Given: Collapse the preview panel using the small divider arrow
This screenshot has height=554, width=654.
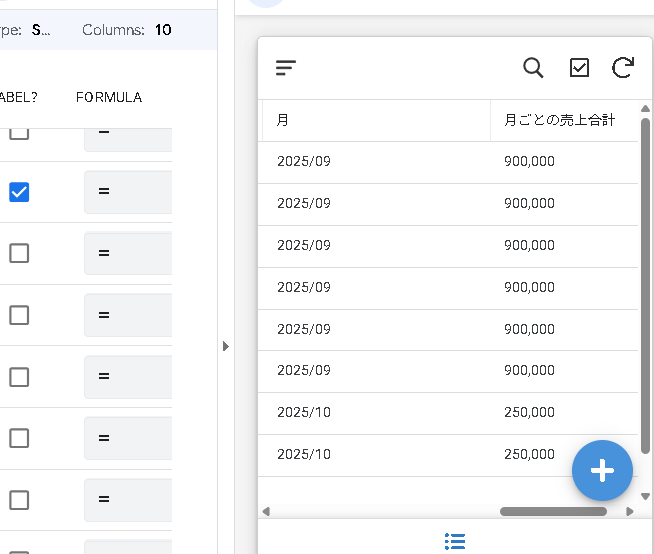Looking at the screenshot, I should click(x=225, y=346).
